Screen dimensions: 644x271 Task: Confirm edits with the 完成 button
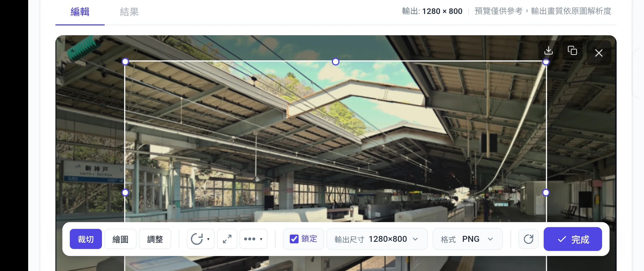tap(572, 239)
